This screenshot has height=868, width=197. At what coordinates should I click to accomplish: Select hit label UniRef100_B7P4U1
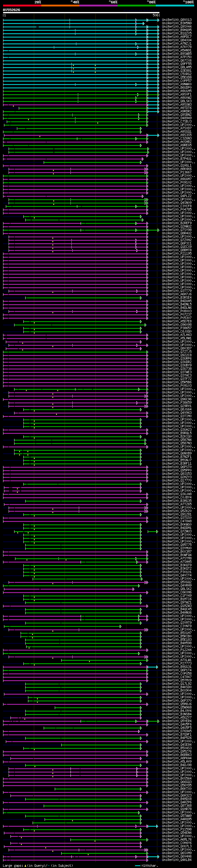(177, 159)
